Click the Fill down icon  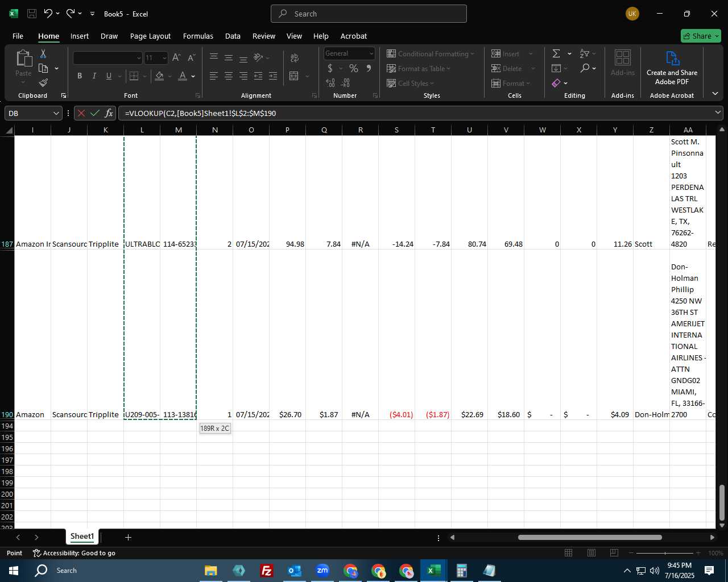click(556, 68)
